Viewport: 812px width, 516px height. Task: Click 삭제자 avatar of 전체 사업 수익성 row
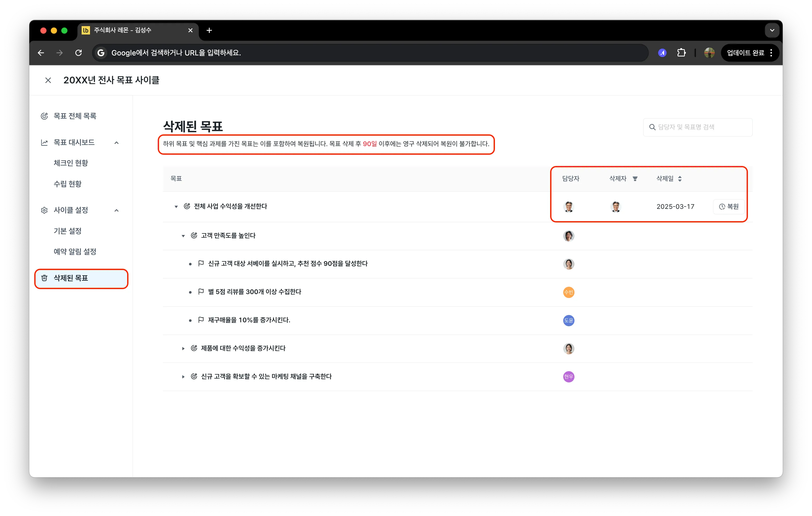tap(616, 207)
